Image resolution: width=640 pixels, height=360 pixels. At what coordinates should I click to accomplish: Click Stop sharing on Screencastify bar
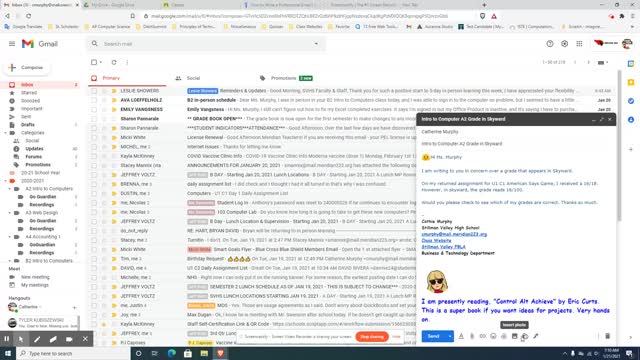pos(372,337)
